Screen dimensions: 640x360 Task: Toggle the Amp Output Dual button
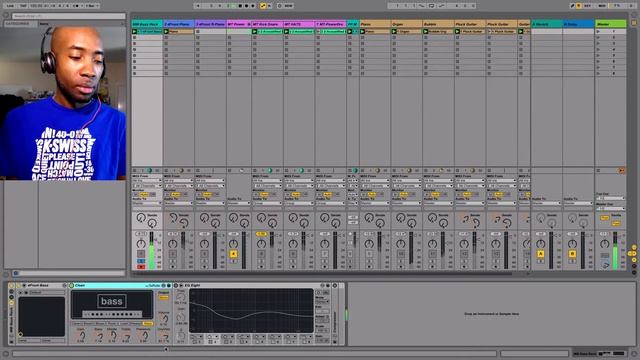[x=164, y=298]
